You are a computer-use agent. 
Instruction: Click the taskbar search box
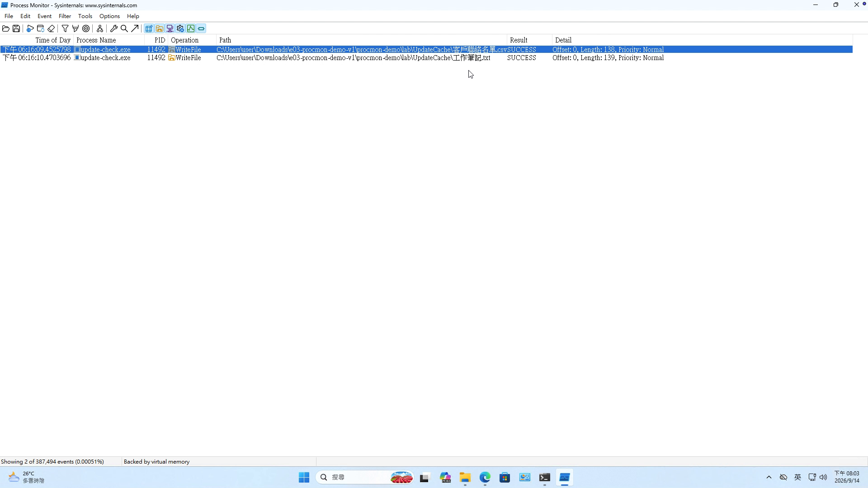(365, 478)
